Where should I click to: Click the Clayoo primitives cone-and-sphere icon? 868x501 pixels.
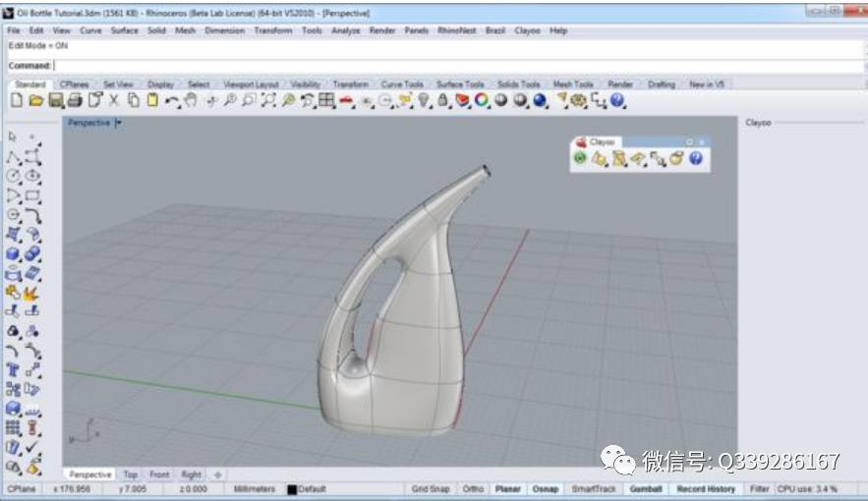tap(600, 159)
